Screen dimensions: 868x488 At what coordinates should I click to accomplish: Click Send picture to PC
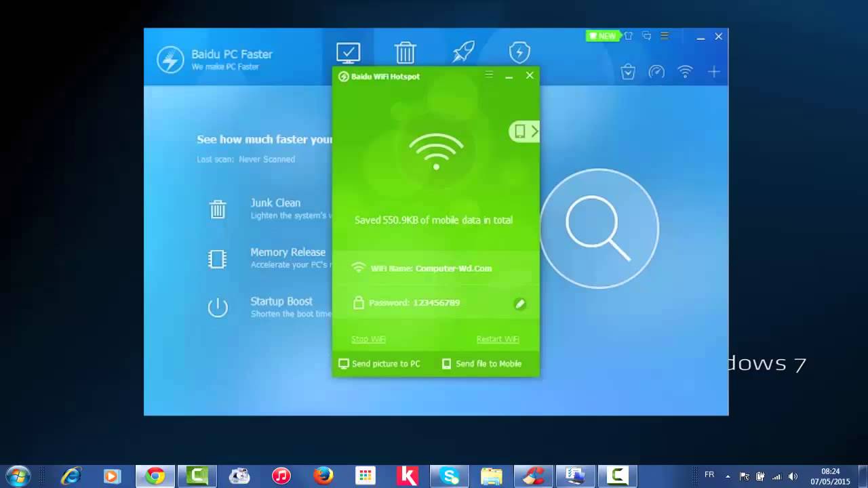point(379,364)
